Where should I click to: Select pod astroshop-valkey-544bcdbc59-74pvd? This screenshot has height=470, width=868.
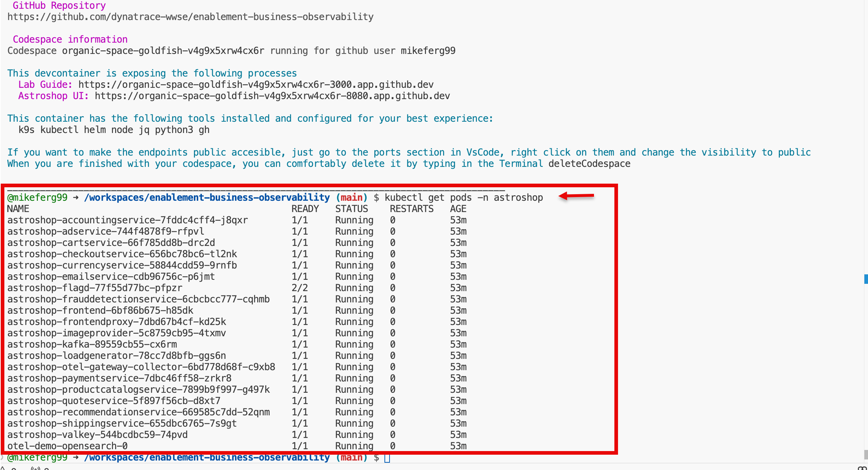pos(97,435)
